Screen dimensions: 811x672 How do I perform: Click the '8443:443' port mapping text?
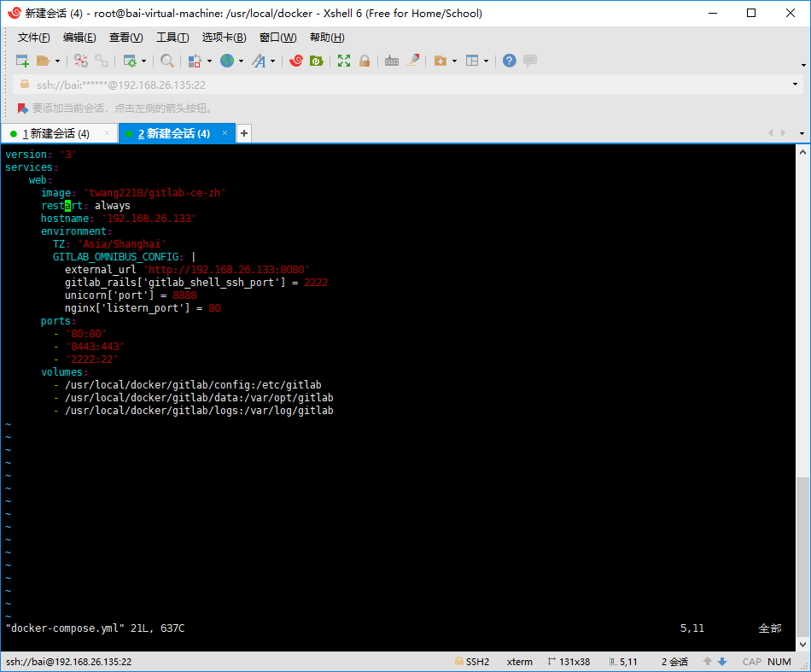click(95, 347)
